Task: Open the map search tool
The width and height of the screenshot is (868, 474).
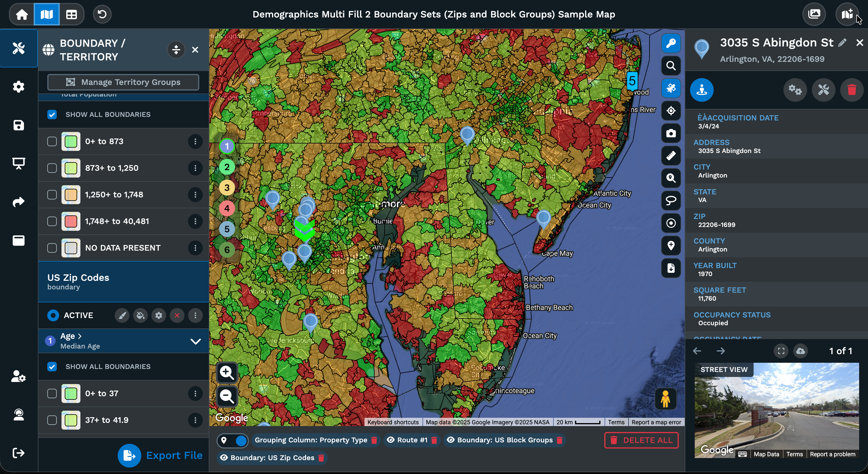Action: (671, 66)
